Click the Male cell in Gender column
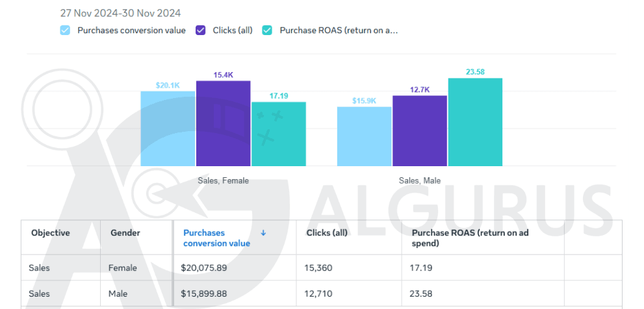Image resolution: width=644 pixels, height=309 pixels. point(118,294)
